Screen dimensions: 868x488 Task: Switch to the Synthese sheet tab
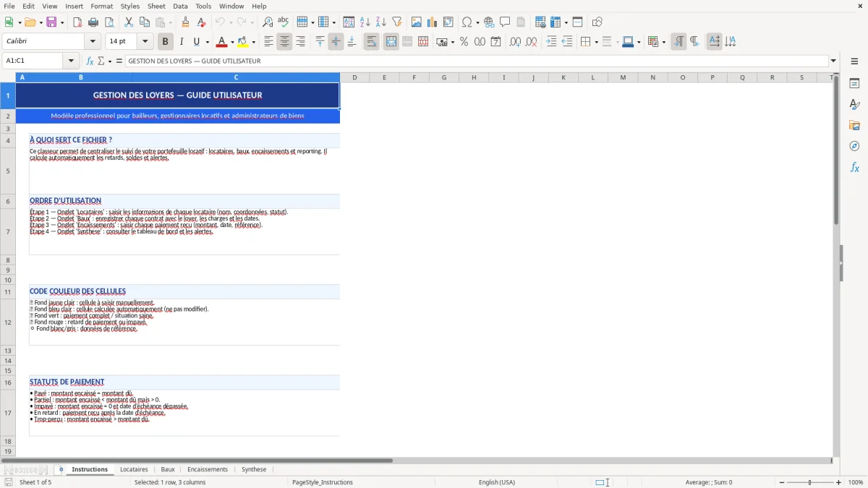254,469
